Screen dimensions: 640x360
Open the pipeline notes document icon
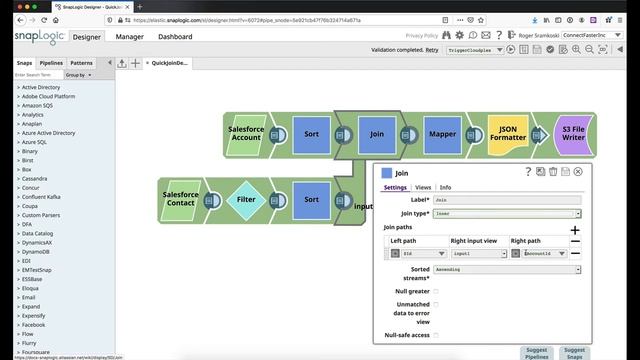[563, 50]
